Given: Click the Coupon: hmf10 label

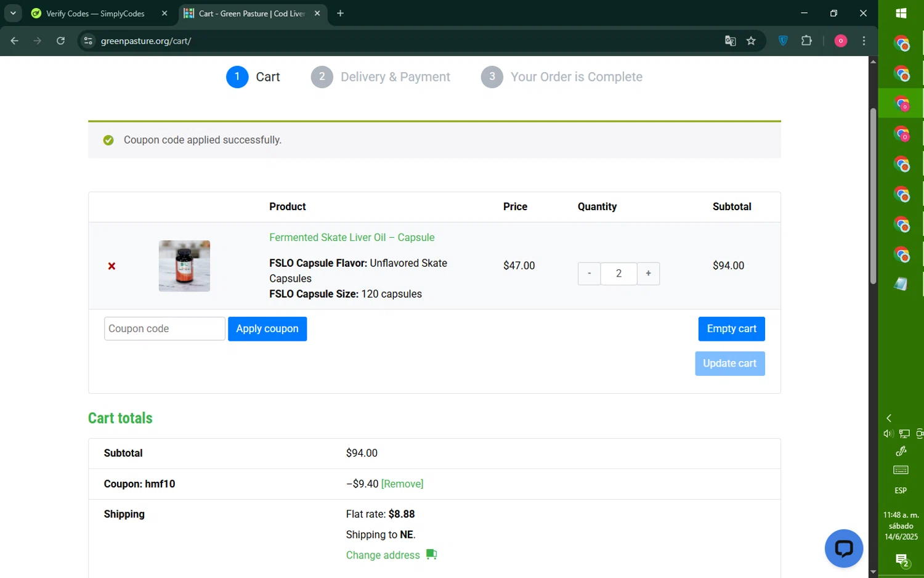Looking at the screenshot, I should [139, 484].
